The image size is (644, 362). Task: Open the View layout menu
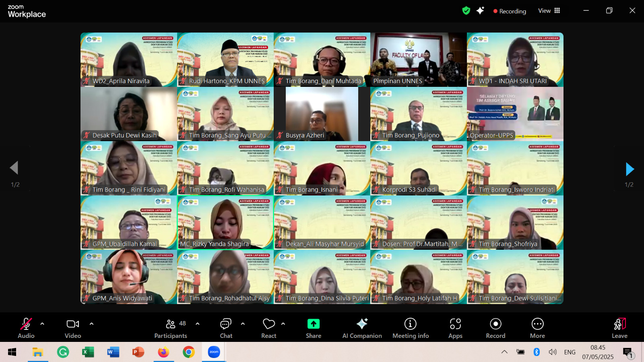point(549,11)
